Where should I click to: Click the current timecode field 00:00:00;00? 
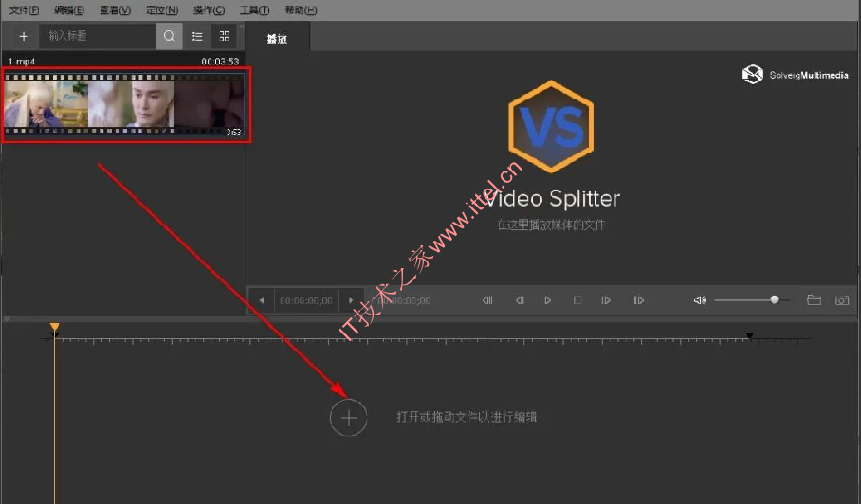coord(306,300)
